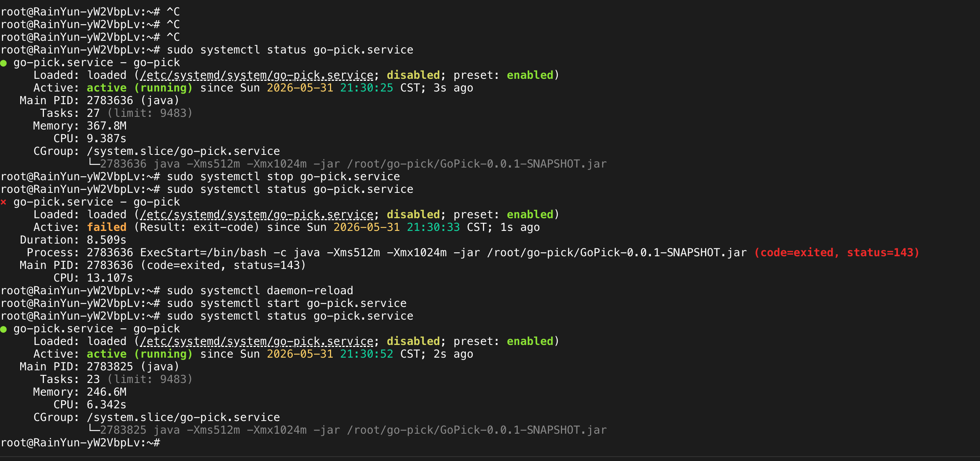
Task: Click the 'systemctl daemon-reload' command line
Action: coord(260,291)
